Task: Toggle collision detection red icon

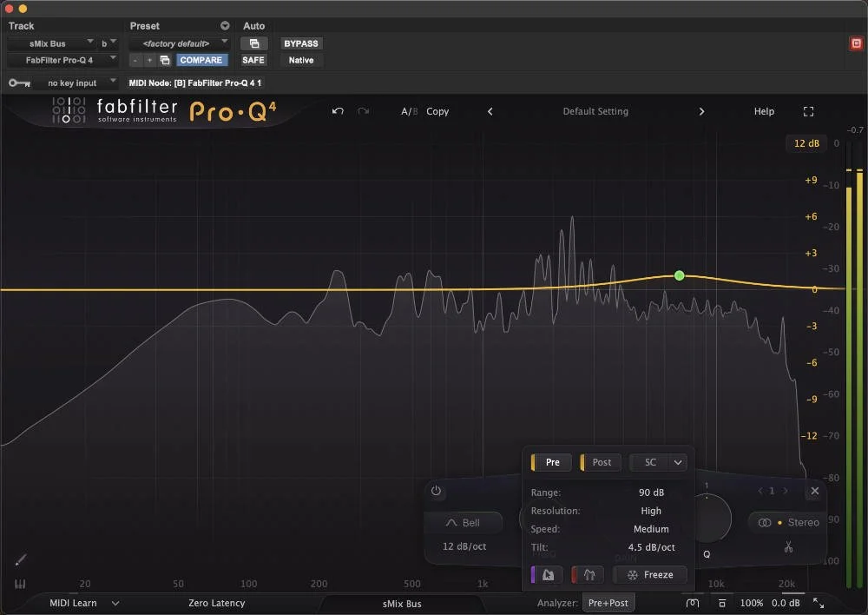Action: pyautogui.click(x=589, y=574)
